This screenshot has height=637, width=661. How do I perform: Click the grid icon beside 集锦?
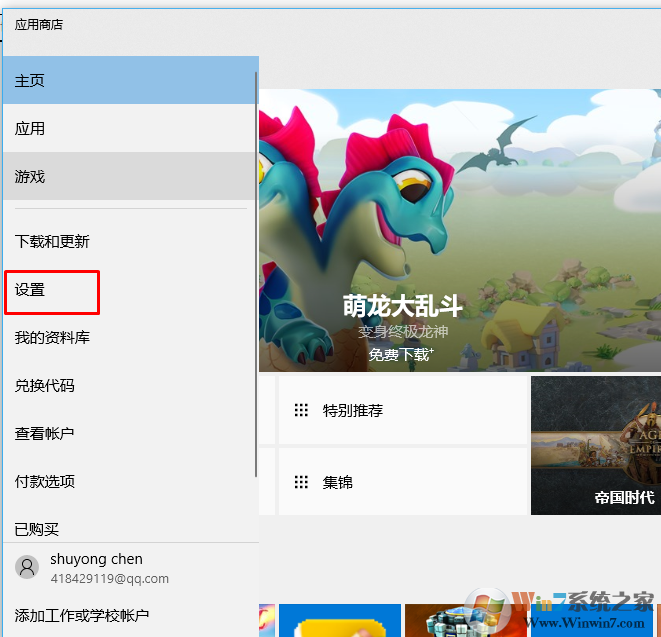click(x=301, y=482)
